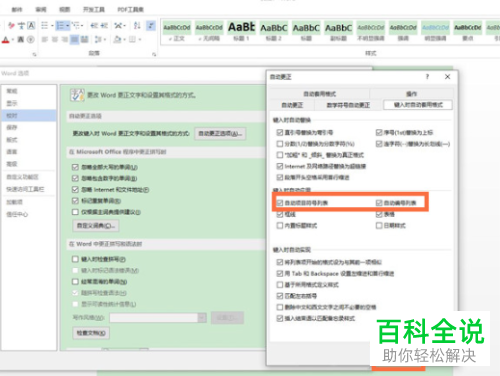Viewport: 500px width, 376px height.
Task: Open the borders dropdown arrow
Action: pyautogui.click(x=139, y=40)
